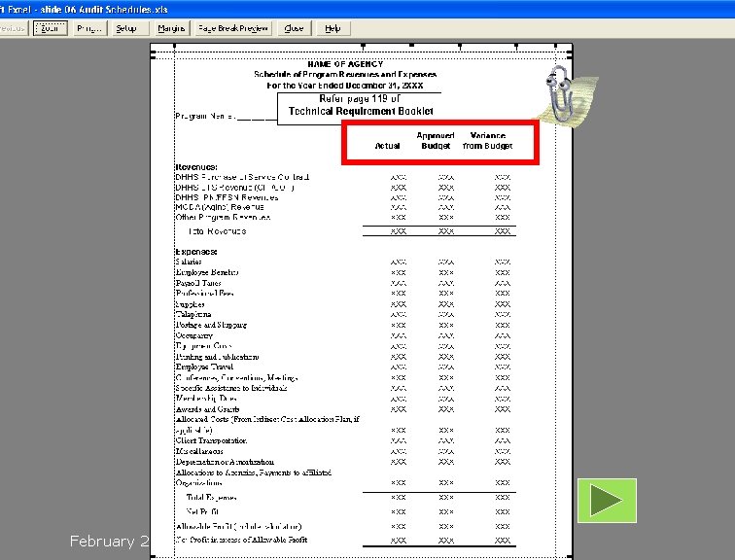This screenshot has height=560, width=735.
Task: Click the 'Client Transportation' row label
Action: 211,440
